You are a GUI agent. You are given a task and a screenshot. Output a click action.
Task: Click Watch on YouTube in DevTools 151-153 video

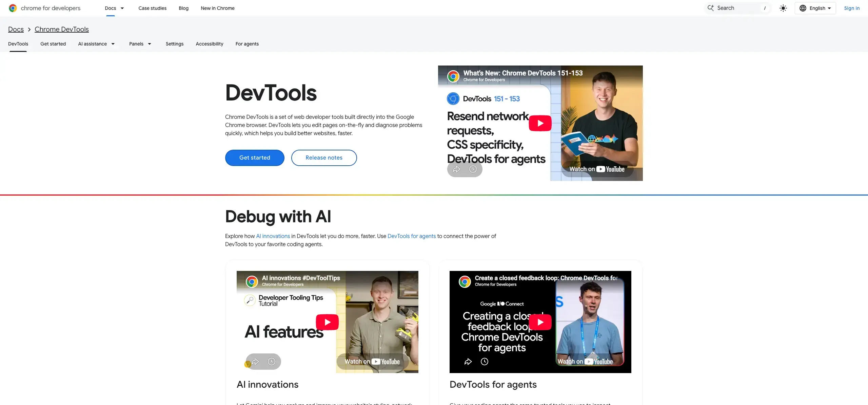597,169
